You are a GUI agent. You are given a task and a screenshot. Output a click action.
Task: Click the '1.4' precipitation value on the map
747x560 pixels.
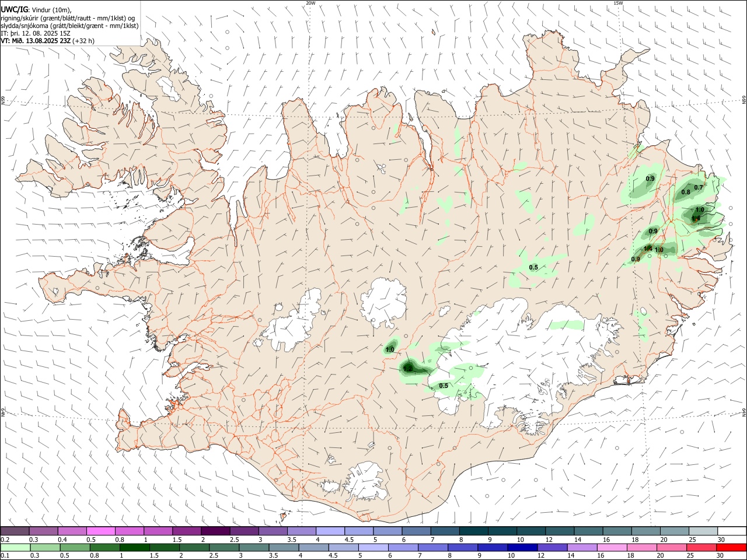647,249
